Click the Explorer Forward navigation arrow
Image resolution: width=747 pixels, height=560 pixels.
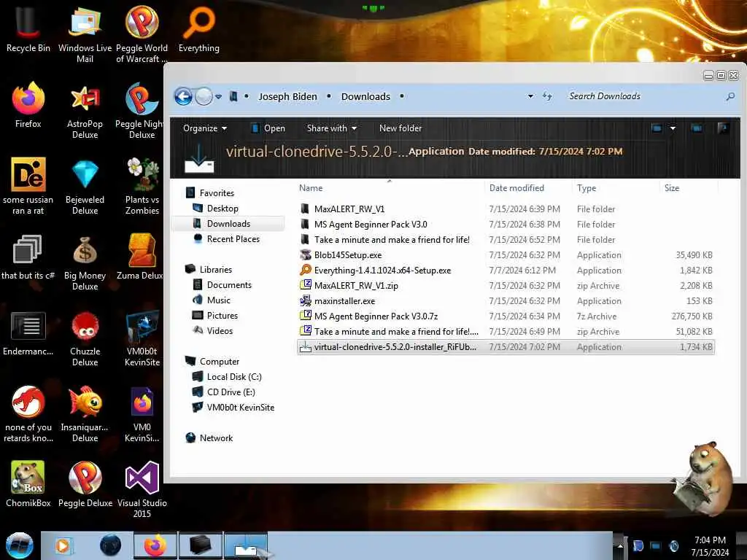(204, 97)
